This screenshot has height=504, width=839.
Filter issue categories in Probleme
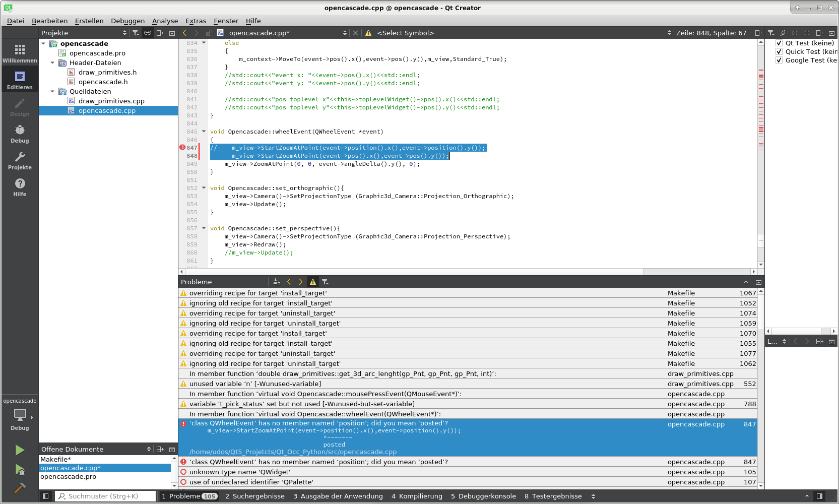coord(325,282)
